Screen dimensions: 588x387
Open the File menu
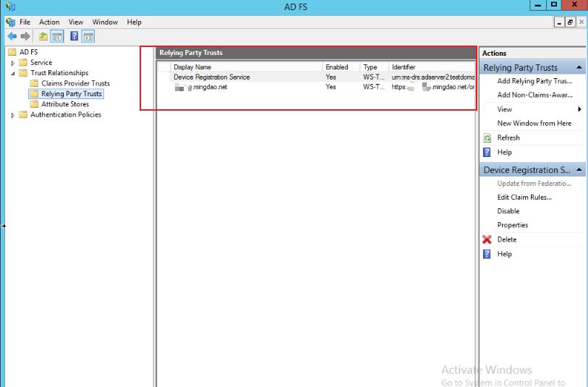click(25, 22)
